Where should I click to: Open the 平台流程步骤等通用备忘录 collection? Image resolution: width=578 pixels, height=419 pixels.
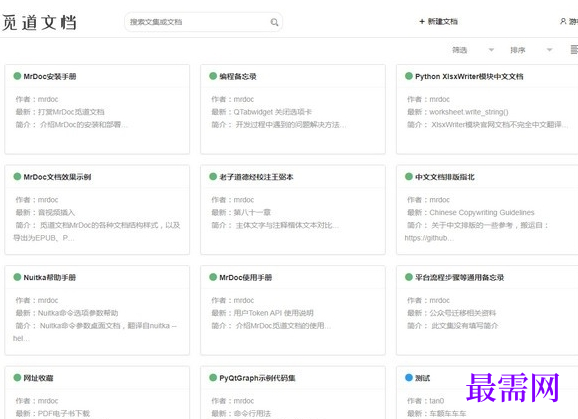pos(460,277)
